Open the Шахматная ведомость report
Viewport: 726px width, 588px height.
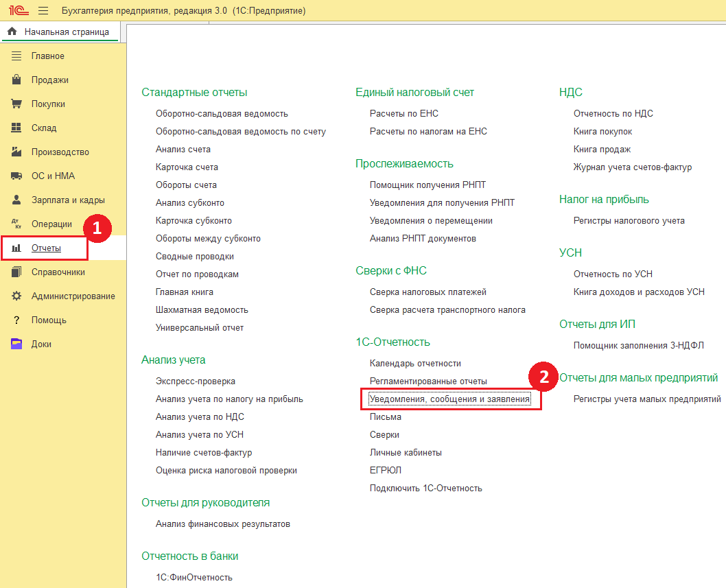(202, 310)
